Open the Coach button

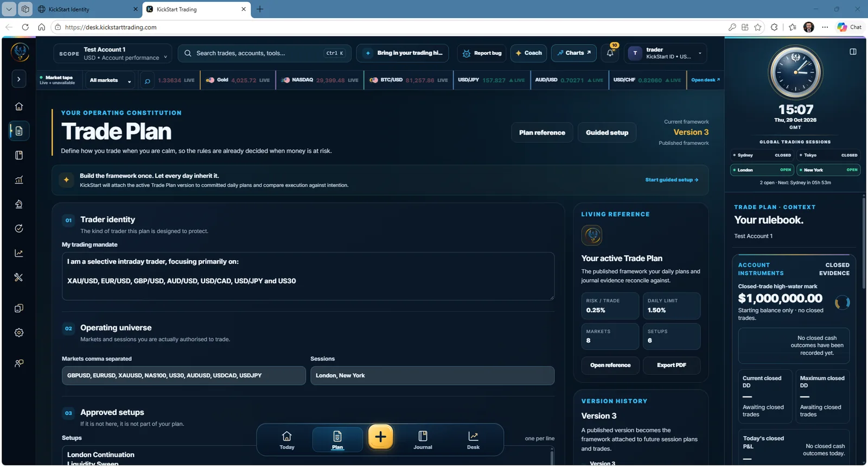(528, 53)
